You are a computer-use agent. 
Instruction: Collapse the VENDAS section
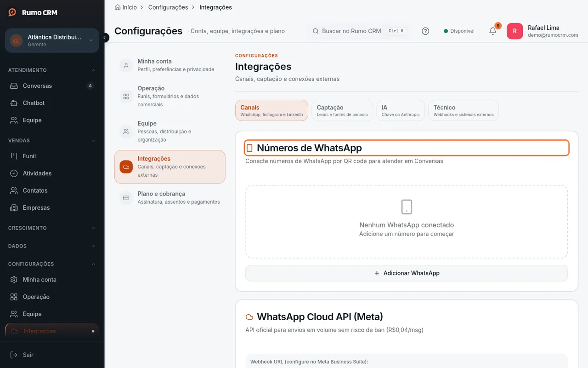point(52,140)
